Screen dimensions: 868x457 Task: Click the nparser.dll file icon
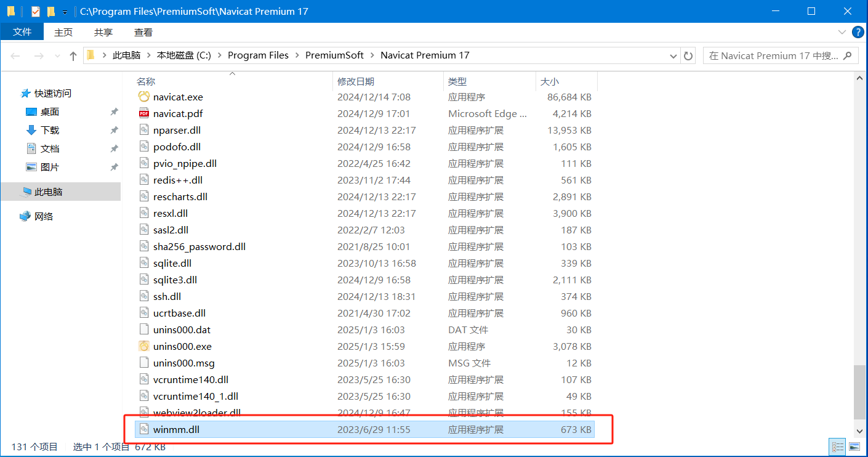click(x=143, y=130)
